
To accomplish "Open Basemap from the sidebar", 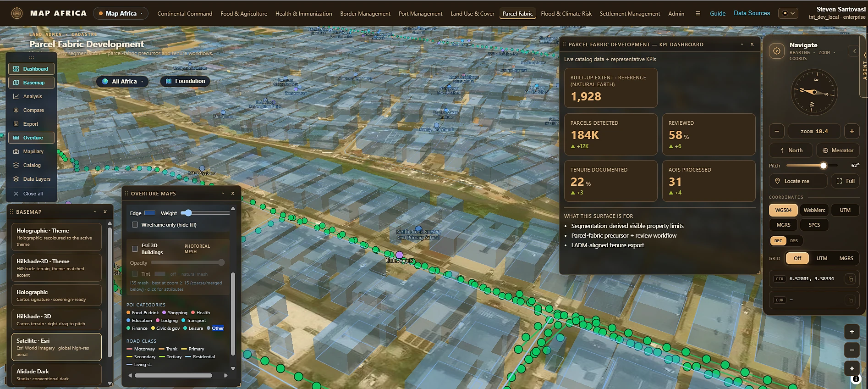I will (x=31, y=83).
